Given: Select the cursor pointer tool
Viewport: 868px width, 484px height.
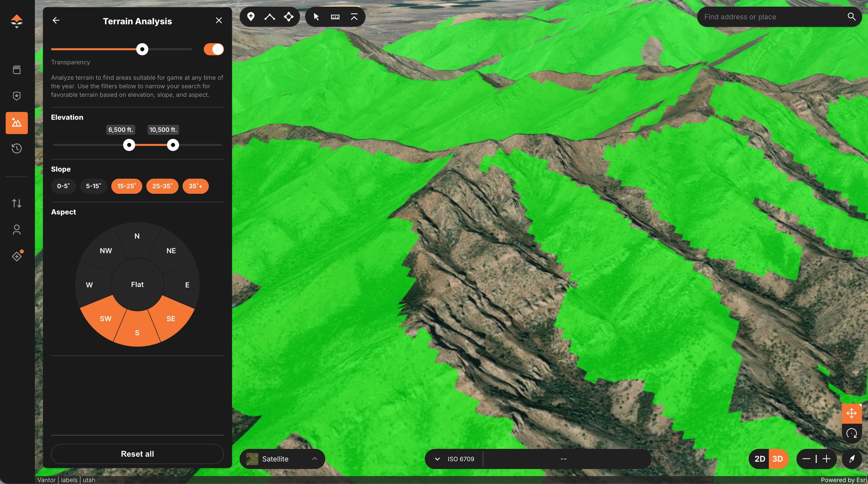Looking at the screenshot, I should tap(316, 17).
